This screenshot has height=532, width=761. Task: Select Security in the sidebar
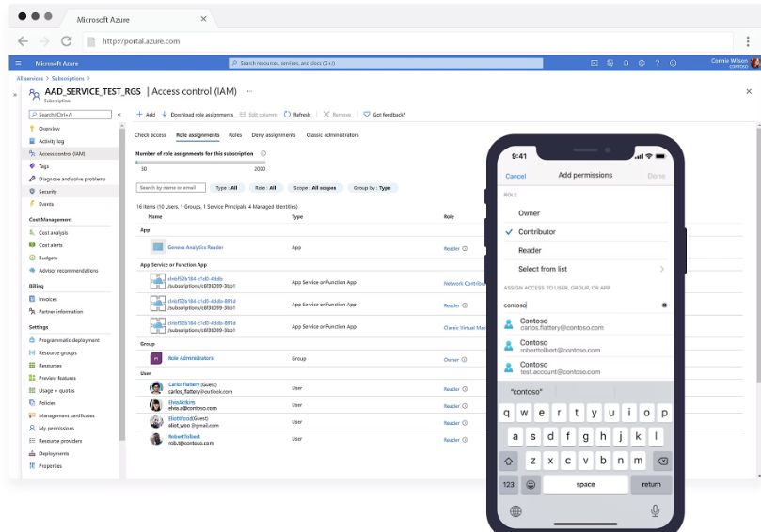pyautogui.click(x=48, y=192)
